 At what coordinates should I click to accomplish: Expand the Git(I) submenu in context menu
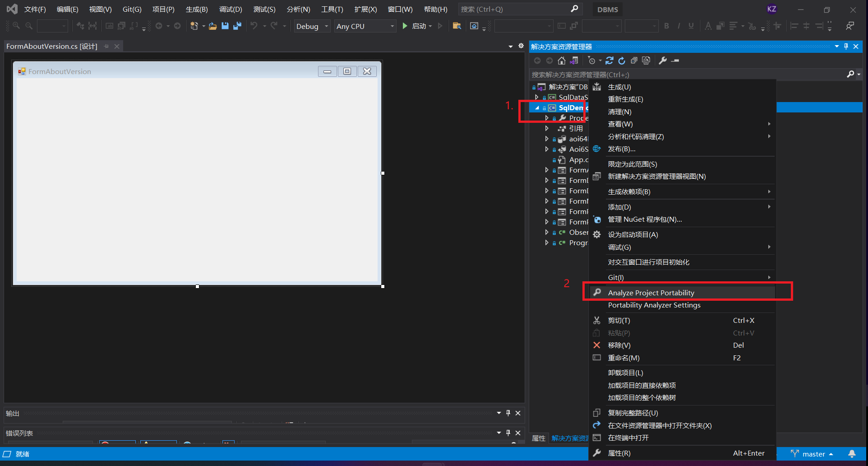pyautogui.click(x=682, y=278)
